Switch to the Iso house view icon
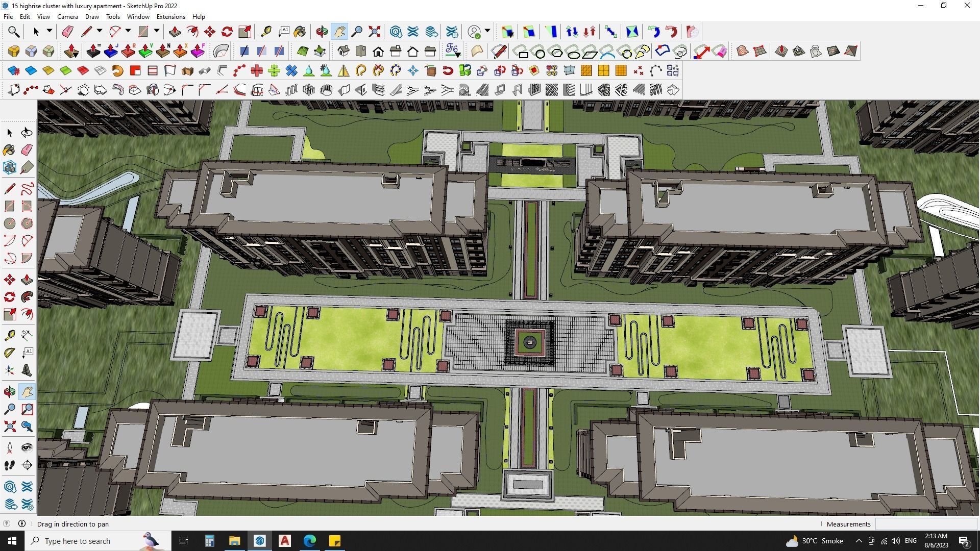 click(x=344, y=51)
